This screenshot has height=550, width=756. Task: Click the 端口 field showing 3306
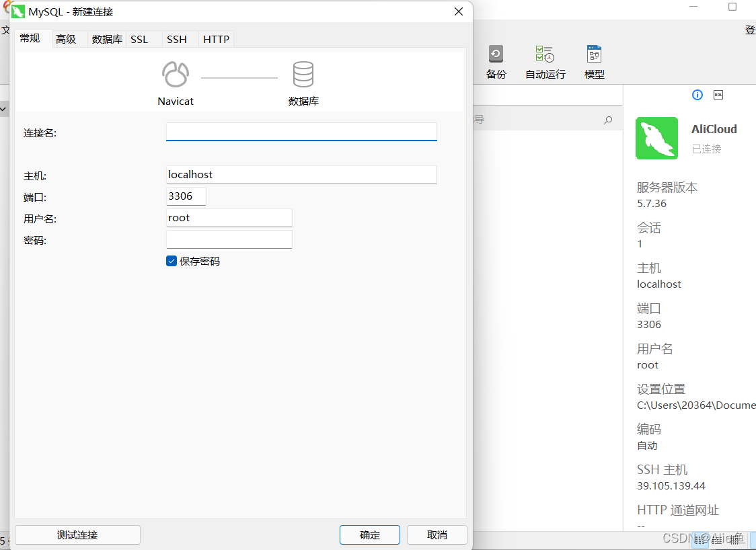pos(186,196)
